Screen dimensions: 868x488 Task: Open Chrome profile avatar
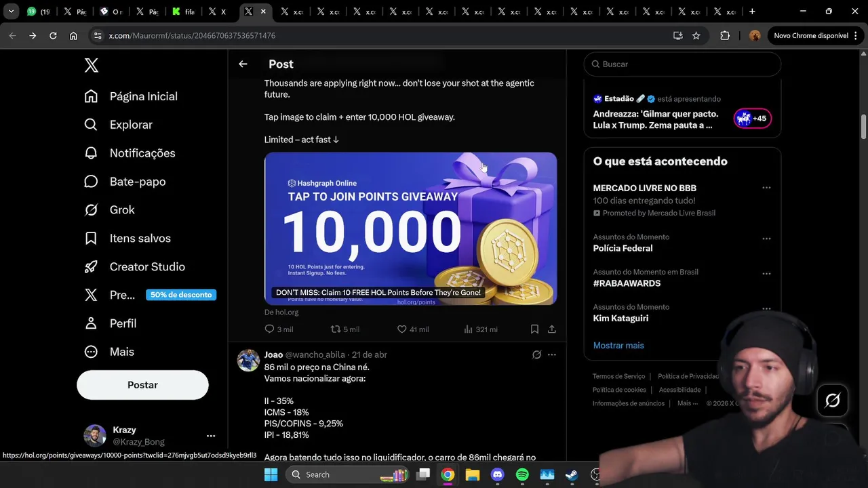(x=754, y=35)
